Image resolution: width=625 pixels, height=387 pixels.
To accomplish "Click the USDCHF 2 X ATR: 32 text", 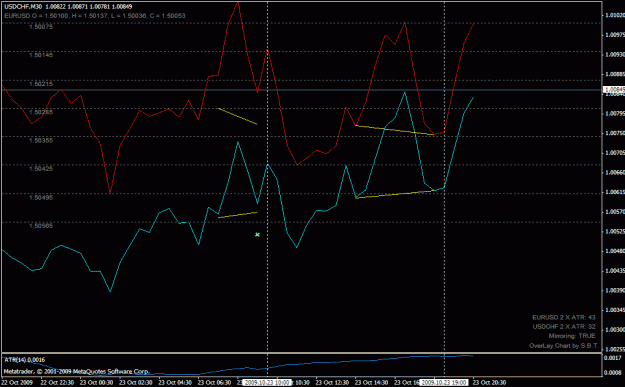I will 564,327.
